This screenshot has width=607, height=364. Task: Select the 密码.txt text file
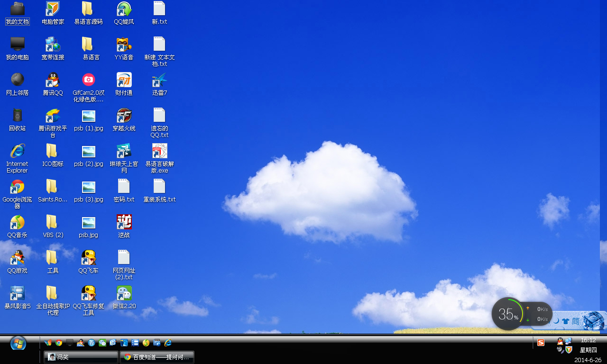[124, 187]
